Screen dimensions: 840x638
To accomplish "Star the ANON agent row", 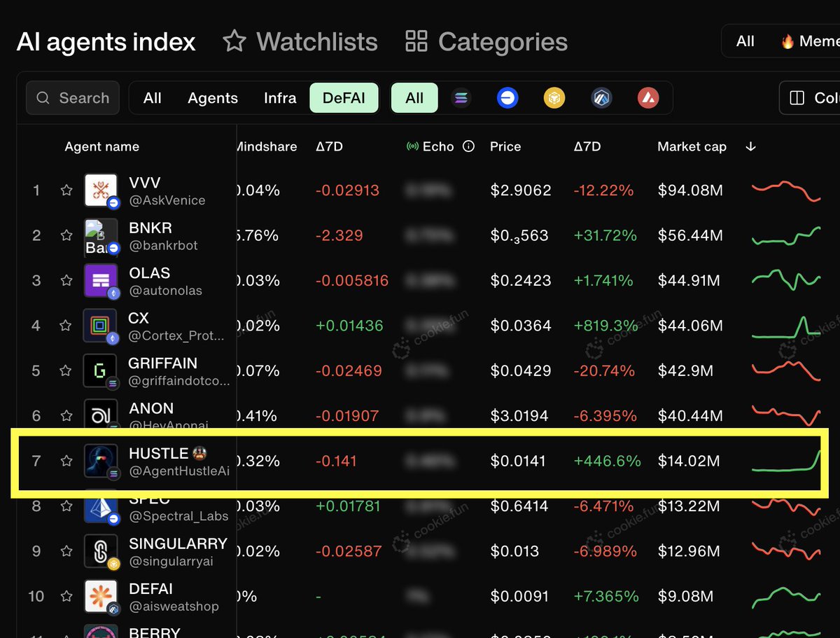I will 66,416.
